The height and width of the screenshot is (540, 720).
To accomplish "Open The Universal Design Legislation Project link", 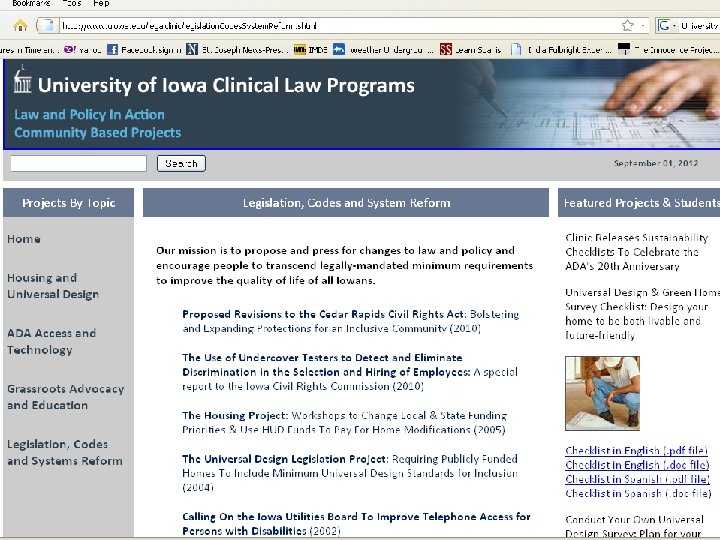I will [x=350, y=472].
